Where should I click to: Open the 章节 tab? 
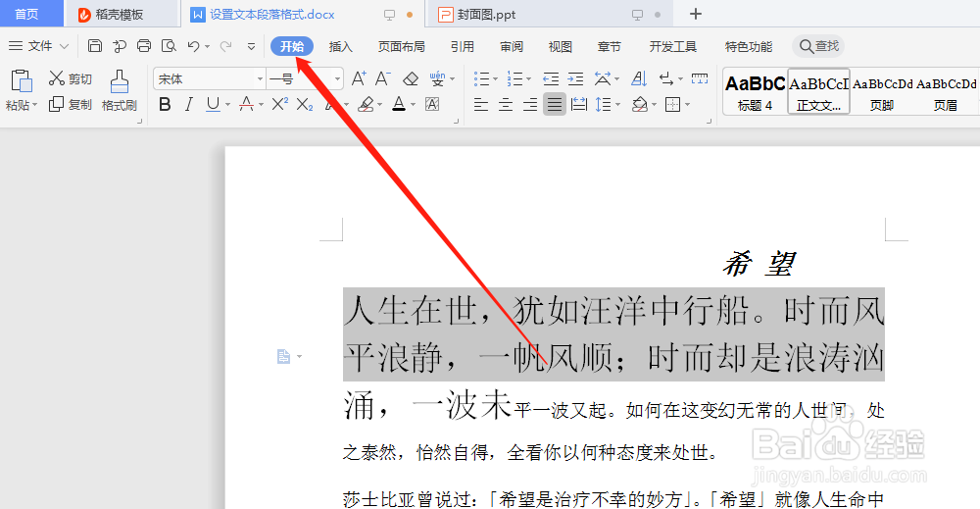click(609, 46)
